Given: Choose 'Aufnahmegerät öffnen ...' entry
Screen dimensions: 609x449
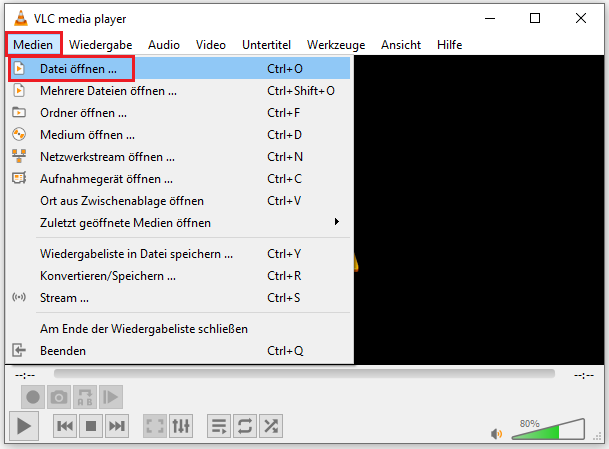Looking at the screenshot, I should point(179,179).
